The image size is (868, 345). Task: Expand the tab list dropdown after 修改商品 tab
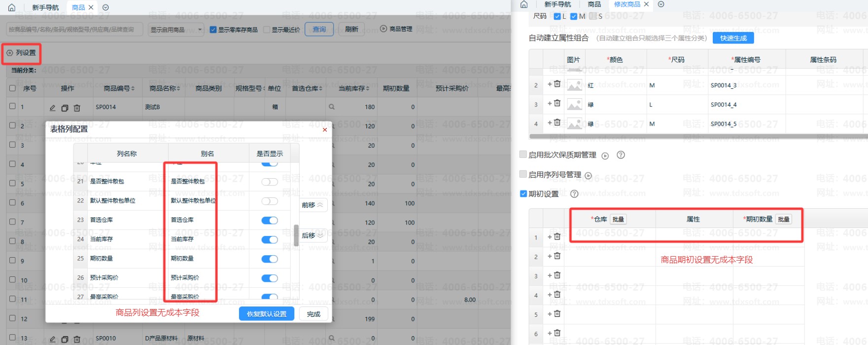pyautogui.click(x=661, y=4)
